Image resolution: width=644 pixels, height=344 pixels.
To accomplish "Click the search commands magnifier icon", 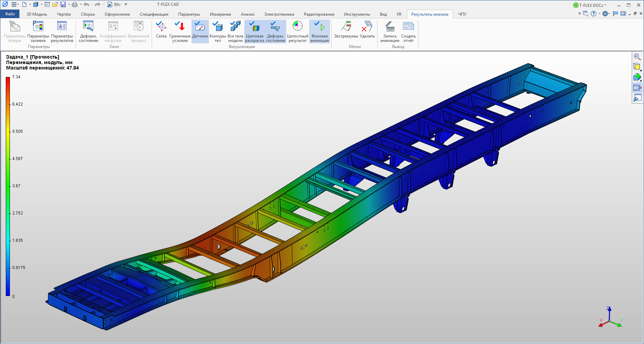I will pos(586,14).
